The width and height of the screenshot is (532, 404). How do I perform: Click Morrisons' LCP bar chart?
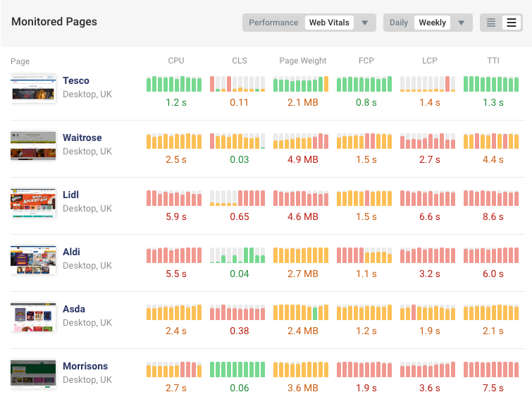coord(428,369)
